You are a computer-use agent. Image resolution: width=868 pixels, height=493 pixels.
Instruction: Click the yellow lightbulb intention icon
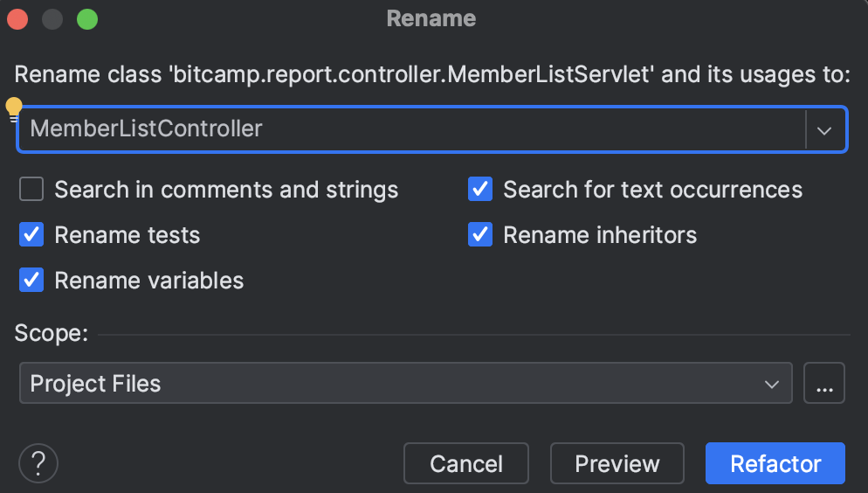coord(14,108)
